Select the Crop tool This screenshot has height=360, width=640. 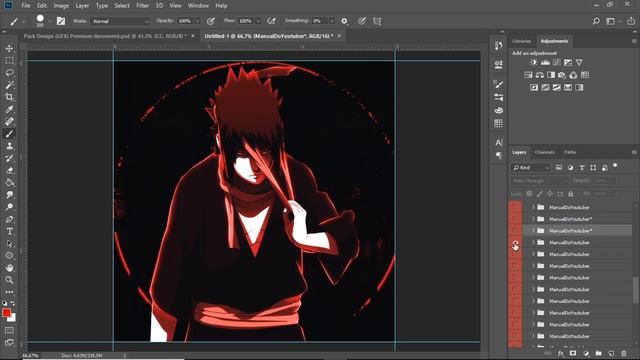tap(9, 97)
